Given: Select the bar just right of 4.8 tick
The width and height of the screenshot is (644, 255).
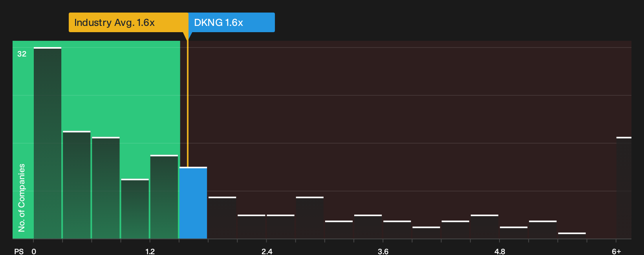Looking at the screenshot, I should (x=514, y=233).
